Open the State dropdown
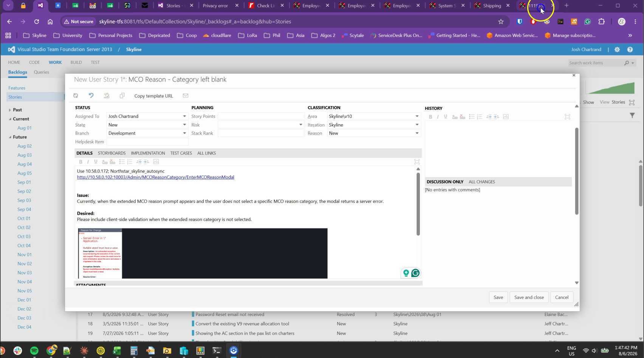This screenshot has height=358, width=644. pos(184,125)
